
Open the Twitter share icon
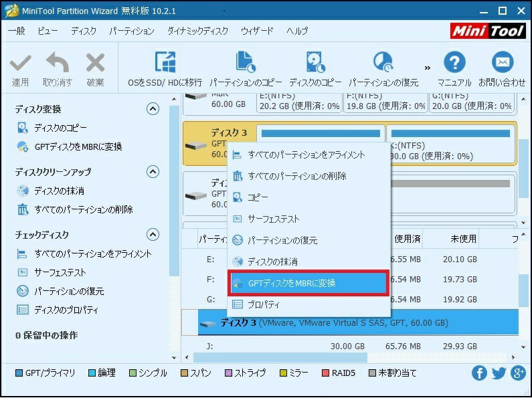499,373
